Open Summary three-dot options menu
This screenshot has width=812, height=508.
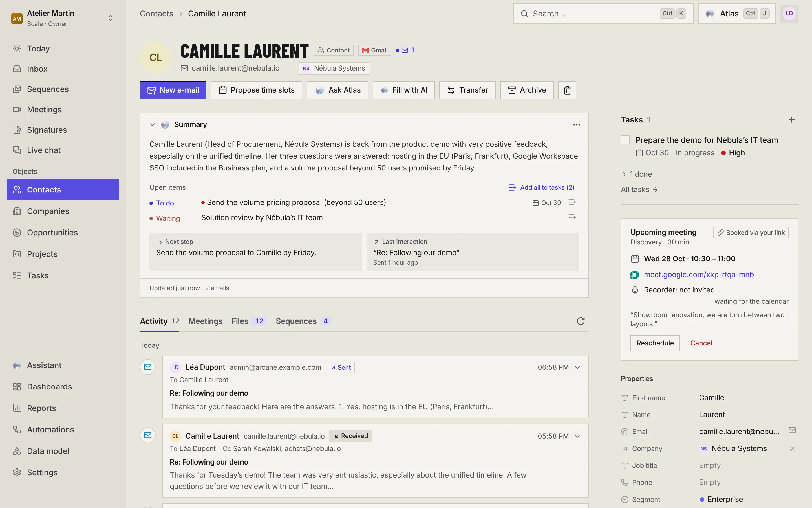click(577, 125)
